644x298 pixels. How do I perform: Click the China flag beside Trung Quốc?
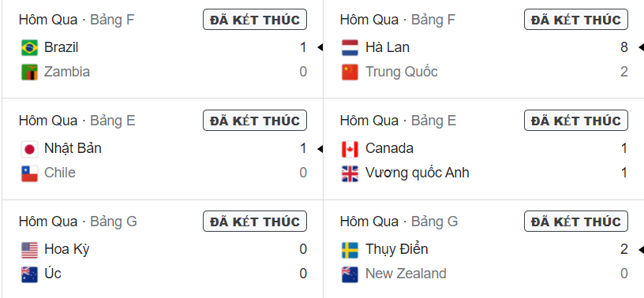pyautogui.click(x=350, y=73)
